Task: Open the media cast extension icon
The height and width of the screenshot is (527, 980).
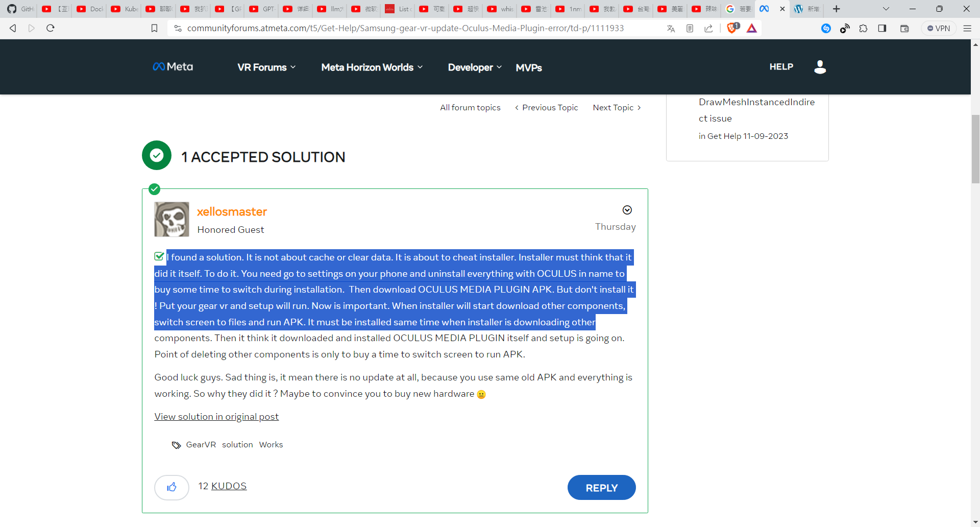Action: 845,29
